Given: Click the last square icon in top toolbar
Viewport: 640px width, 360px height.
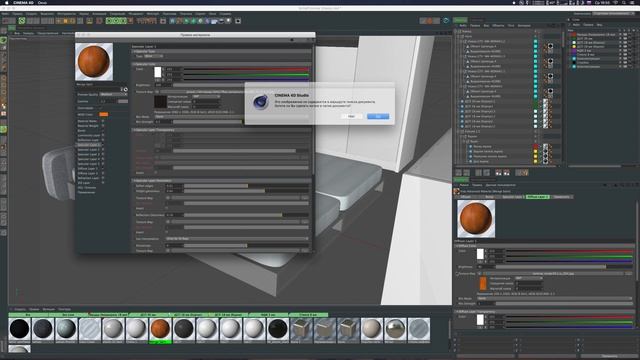Looking at the screenshot, I should [x=238, y=20].
